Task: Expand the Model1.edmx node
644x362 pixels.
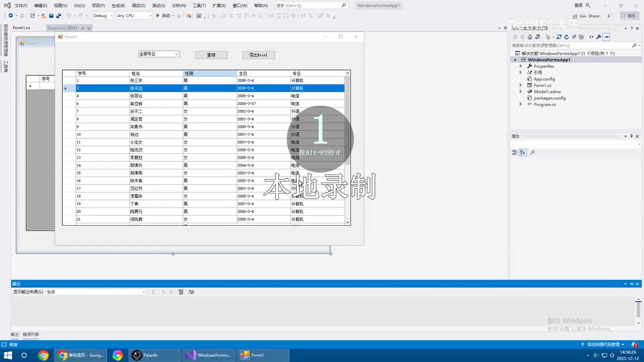Action: tap(521, 92)
